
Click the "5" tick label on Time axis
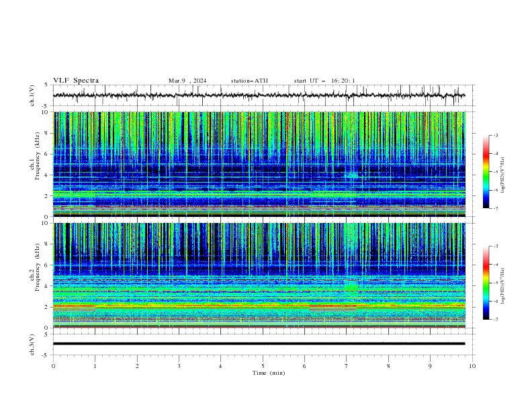pos(263,366)
